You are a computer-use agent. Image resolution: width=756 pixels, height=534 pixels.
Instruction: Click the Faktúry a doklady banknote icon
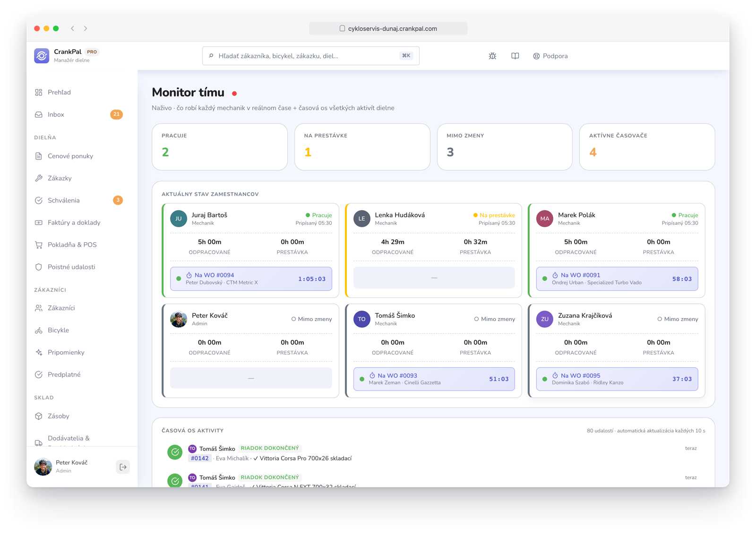(x=39, y=222)
